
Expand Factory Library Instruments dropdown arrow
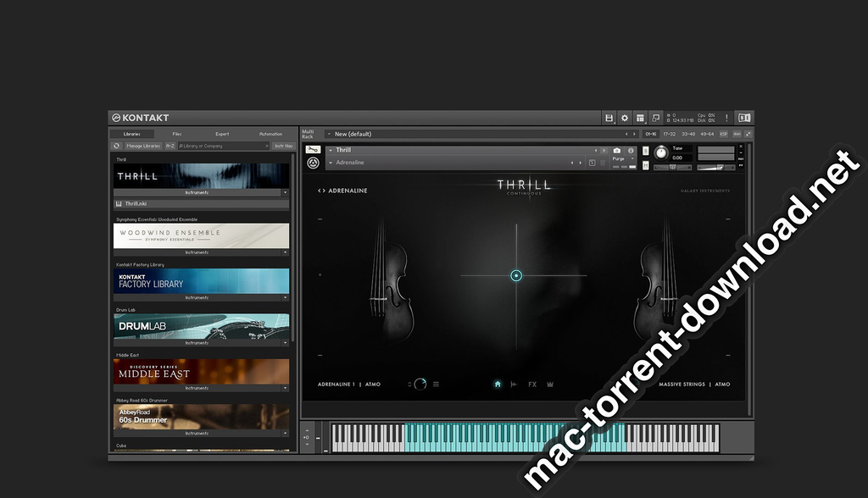click(x=285, y=297)
